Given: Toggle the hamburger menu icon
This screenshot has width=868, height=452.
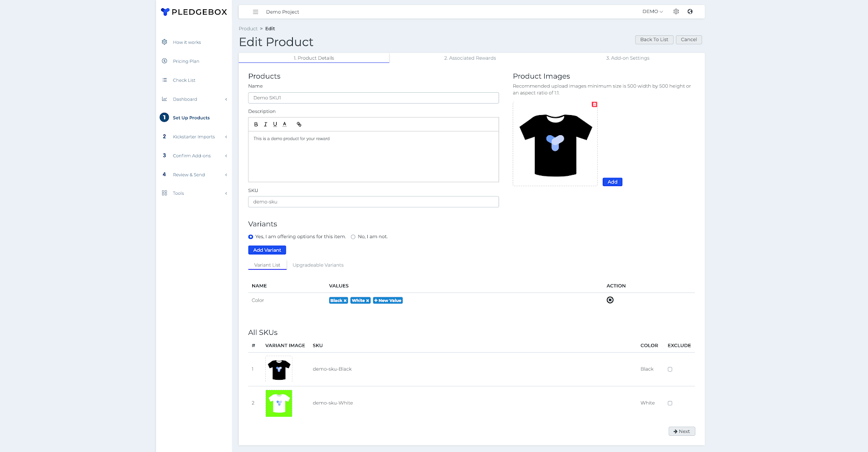Looking at the screenshot, I should tap(256, 12).
